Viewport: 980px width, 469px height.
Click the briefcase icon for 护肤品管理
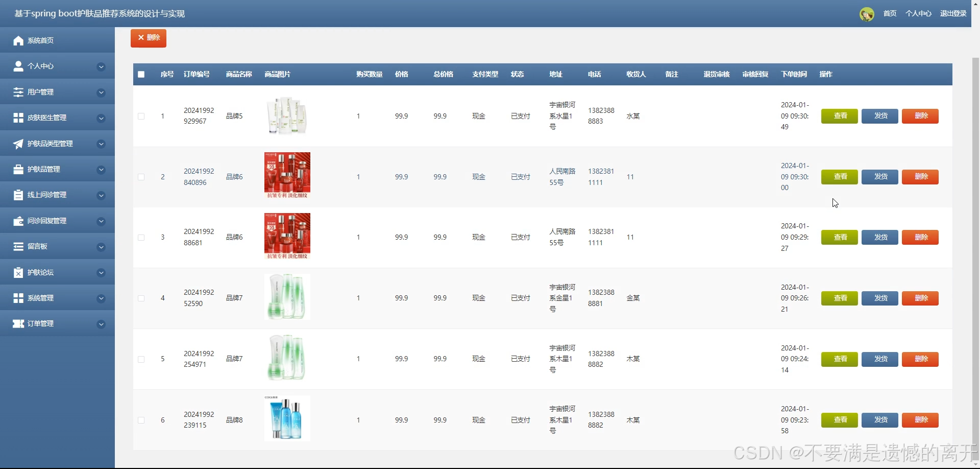point(18,169)
